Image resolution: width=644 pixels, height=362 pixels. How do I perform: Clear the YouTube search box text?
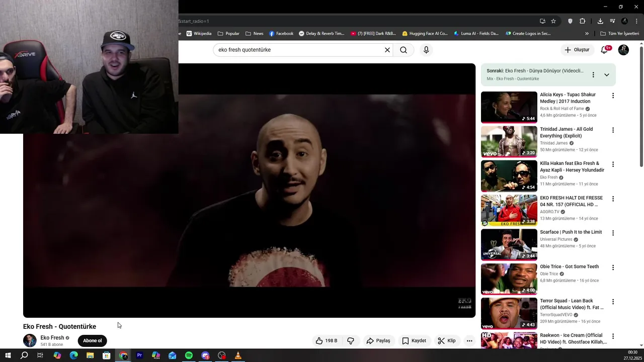387,50
